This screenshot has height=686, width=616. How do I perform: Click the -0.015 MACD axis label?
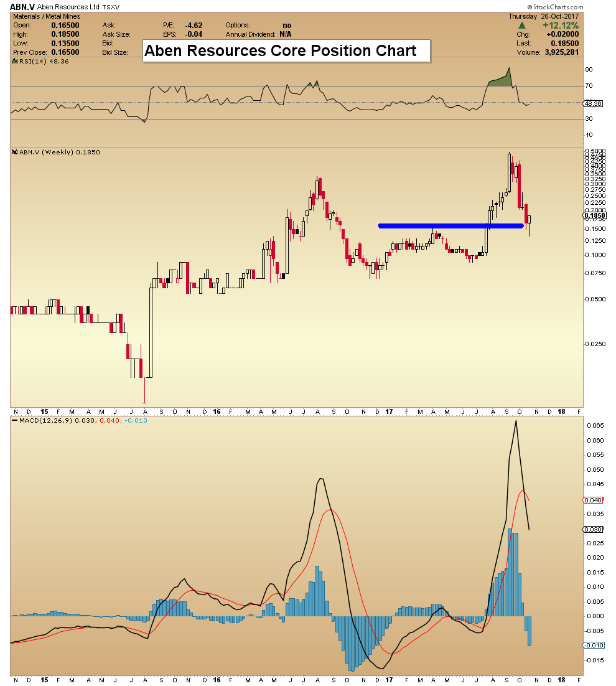pos(595,660)
